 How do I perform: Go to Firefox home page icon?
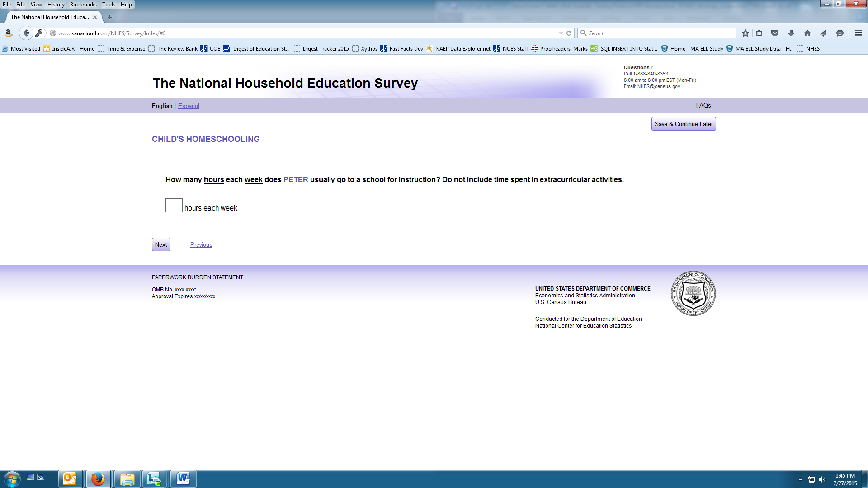[x=807, y=33]
